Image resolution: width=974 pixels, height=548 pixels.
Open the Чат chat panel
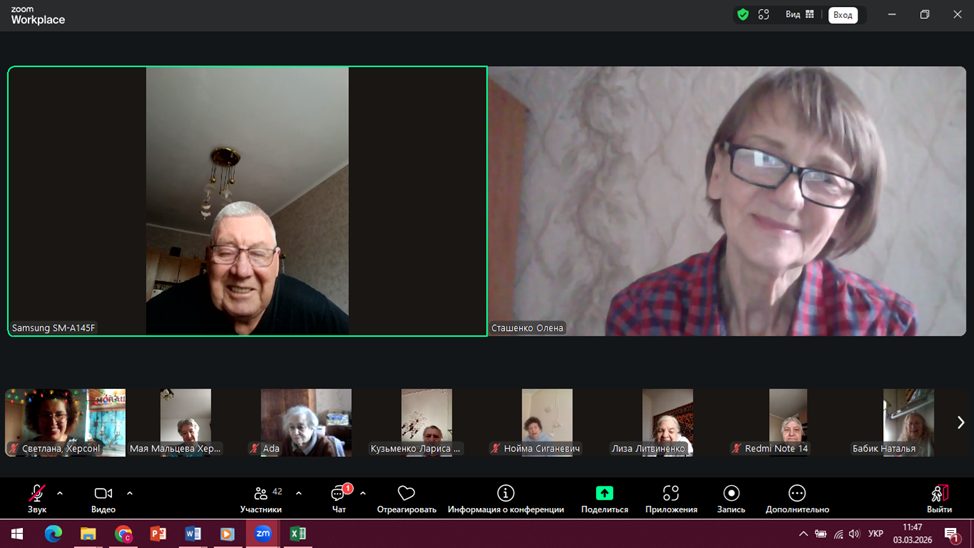click(x=339, y=494)
